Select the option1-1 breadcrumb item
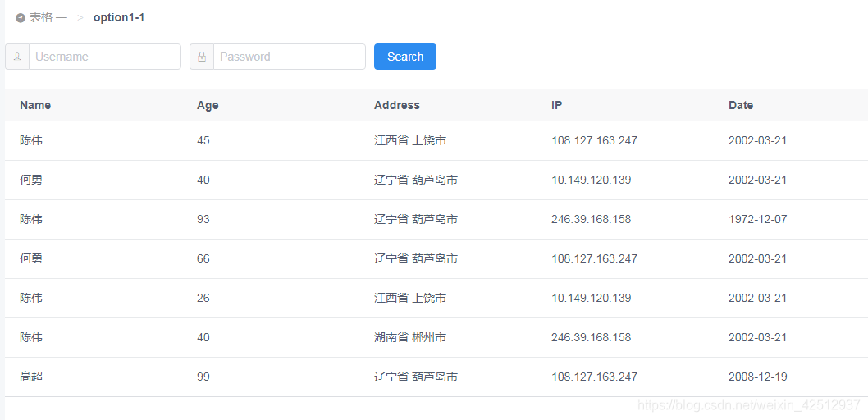Image resolution: width=868 pixels, height=420 pixels. (119, 18)
